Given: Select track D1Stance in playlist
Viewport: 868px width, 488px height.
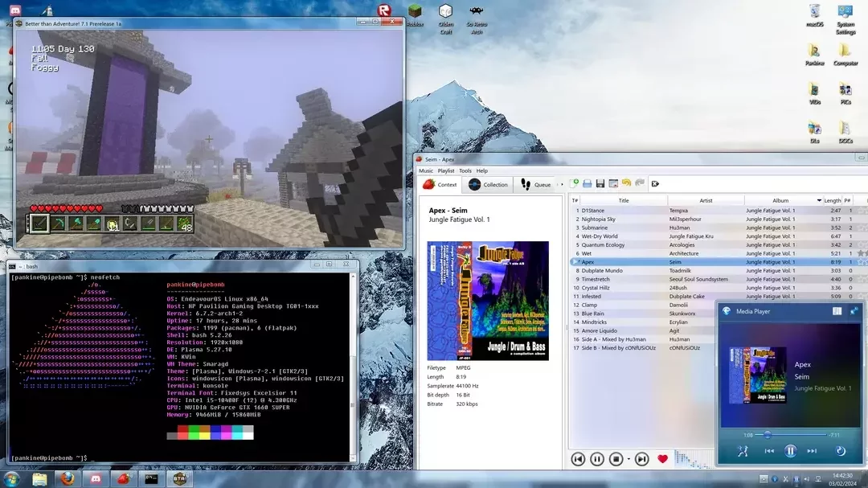Looking at the screenshot, I should click(x=719, y=211).
